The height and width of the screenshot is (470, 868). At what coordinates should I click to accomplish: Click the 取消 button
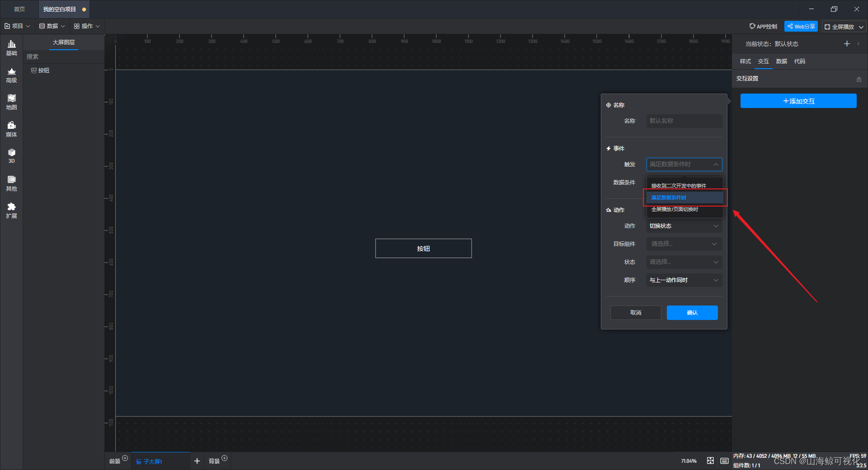click(x=636, y=313)
